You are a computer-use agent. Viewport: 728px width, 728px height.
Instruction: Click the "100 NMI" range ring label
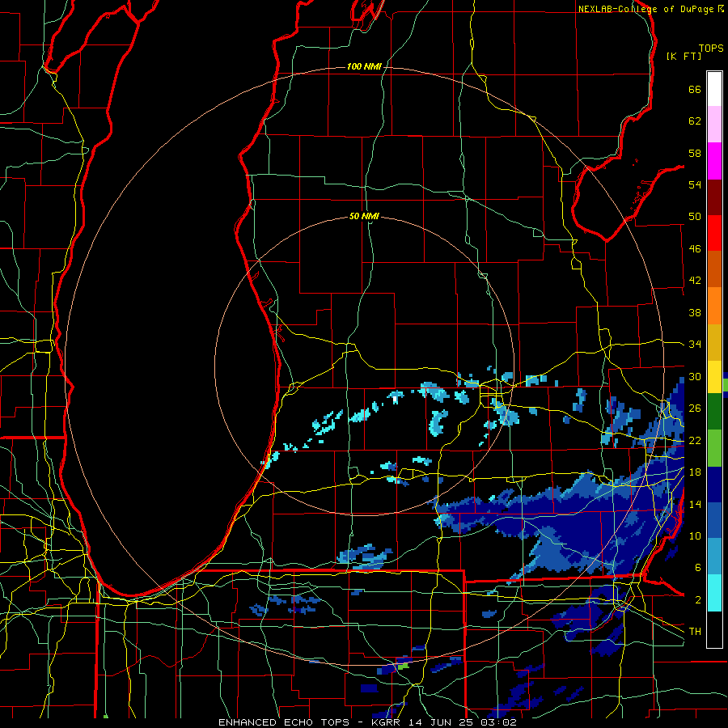364,67
